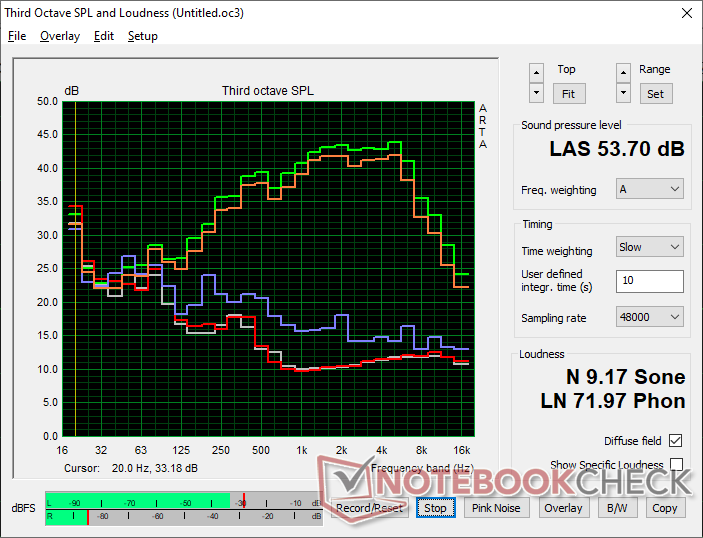
Task: Open the Overlay menu
Action: 60,36
